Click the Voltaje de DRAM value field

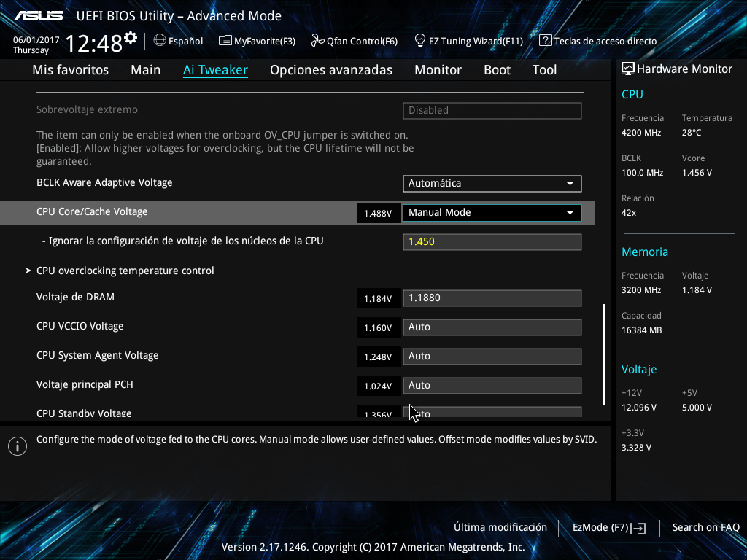492,298
